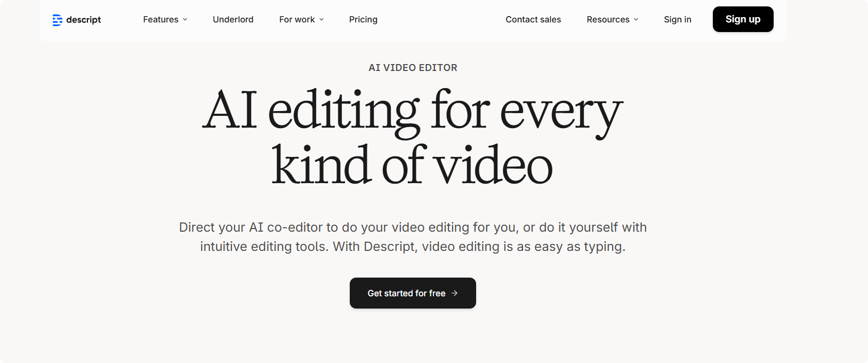
Task: Click the Sign in link
Action: point(677,20)
